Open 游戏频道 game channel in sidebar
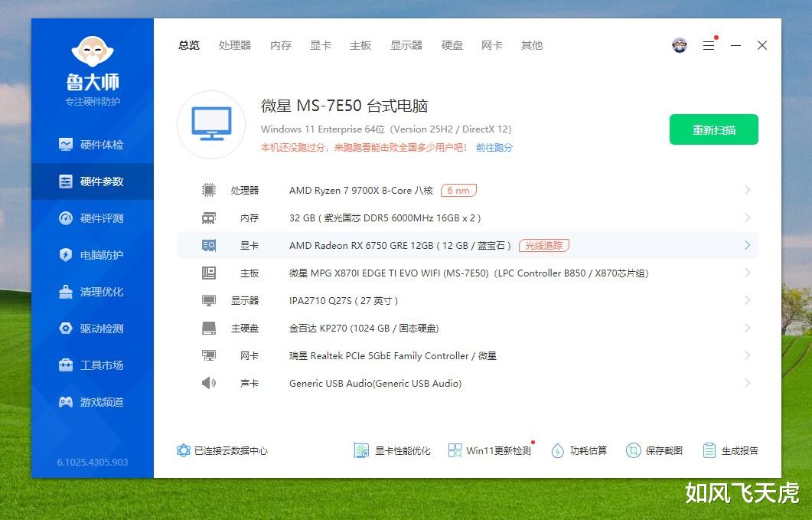 [x=92, y=402]
